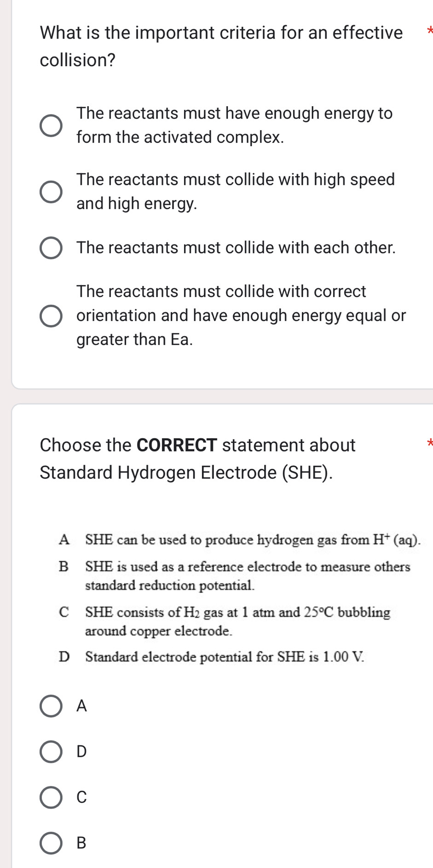Viewport: 433px width, 868px height.
Task: Click the red asterisk beside the collision question
Action: [429, 31]
